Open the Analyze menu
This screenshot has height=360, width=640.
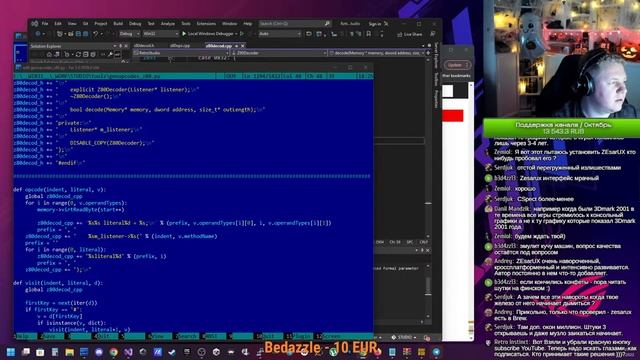click(167, 24)
